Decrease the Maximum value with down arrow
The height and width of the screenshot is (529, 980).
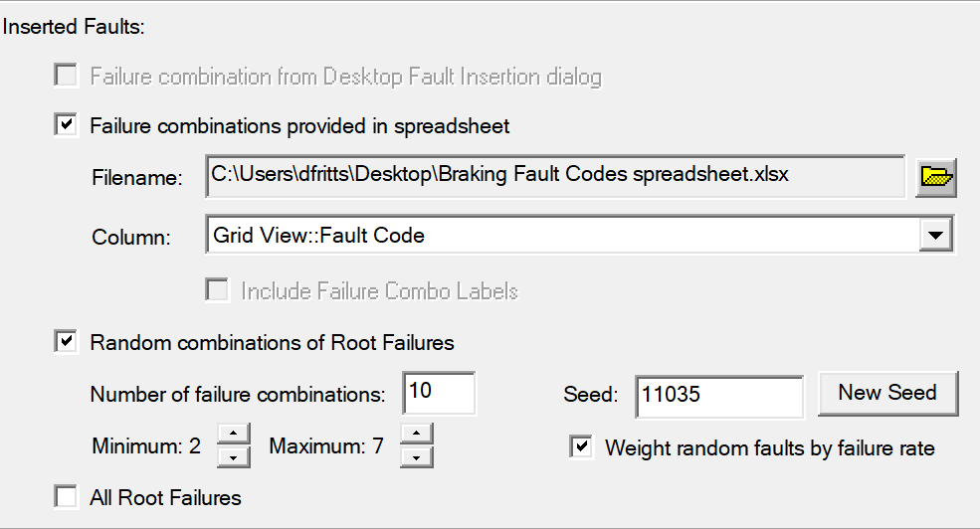click(x=415, y=456)
